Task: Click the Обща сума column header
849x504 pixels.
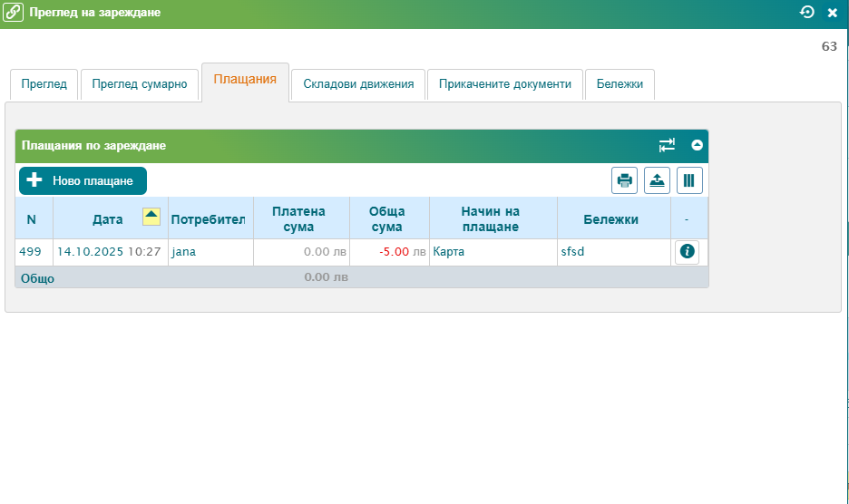Action: [x=386, y=218]
